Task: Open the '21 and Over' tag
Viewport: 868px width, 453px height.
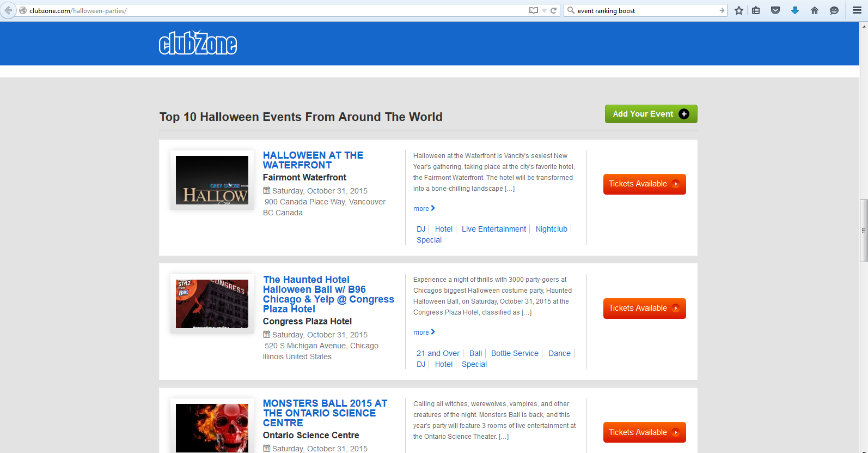Action: click(x=438, y=353)
